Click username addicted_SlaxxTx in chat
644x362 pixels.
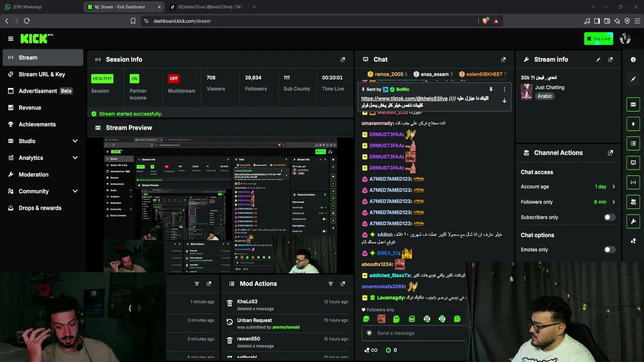[x=390, y=276]
